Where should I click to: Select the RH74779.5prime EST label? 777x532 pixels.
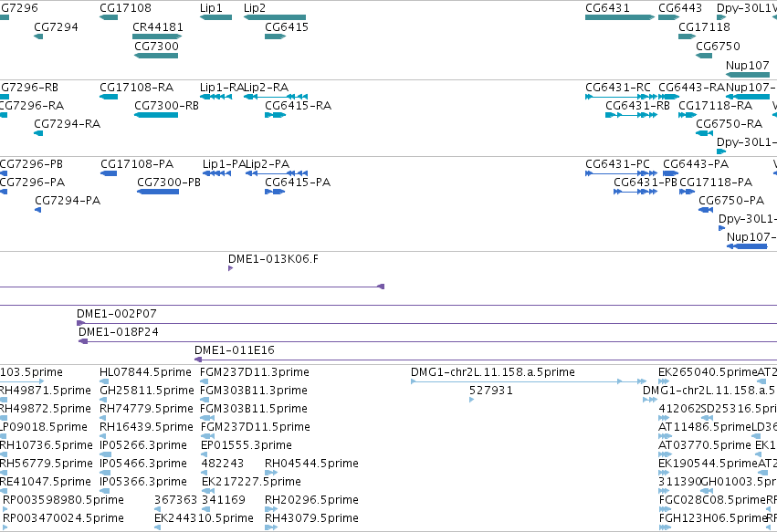pyautogui.click(x=146, y=409)
